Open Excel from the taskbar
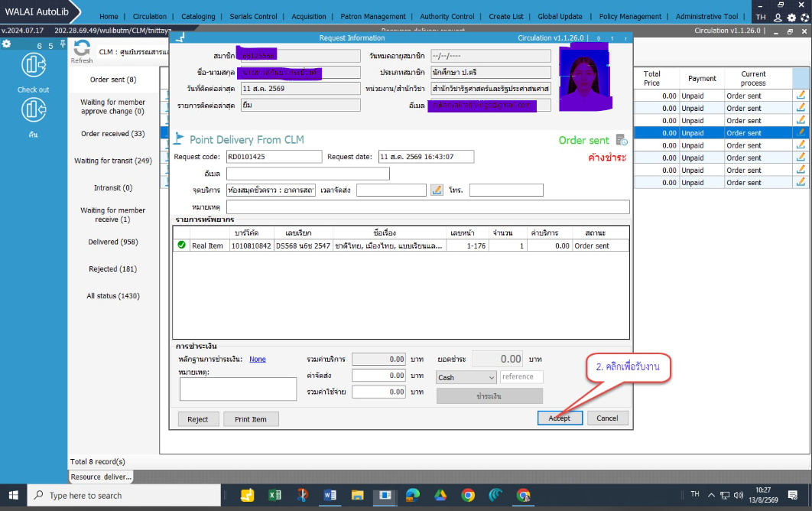The height and width of the screenshot is (511, 812). click(275, 495)
